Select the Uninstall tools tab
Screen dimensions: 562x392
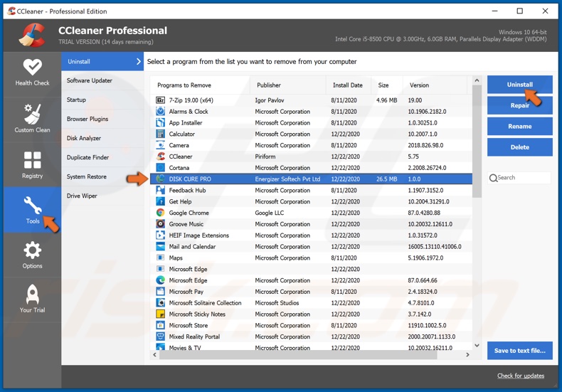[102, 62]
